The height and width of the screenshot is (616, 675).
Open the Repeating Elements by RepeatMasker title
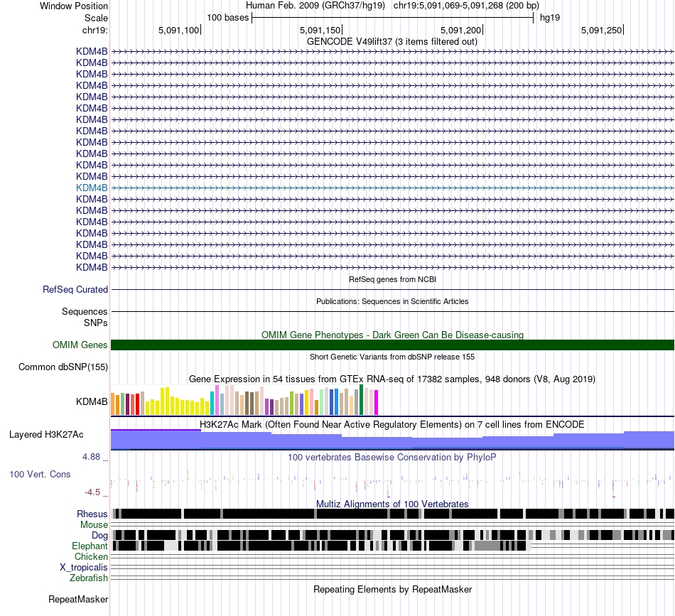(x=392, y=589)
